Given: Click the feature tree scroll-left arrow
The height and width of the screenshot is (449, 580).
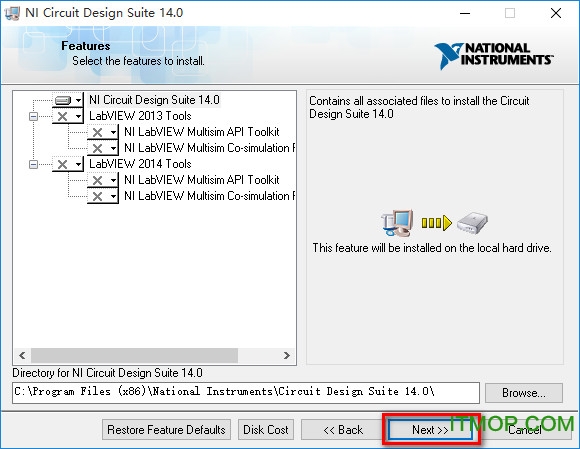Looking at the screenshot, I should coord(22,355).
